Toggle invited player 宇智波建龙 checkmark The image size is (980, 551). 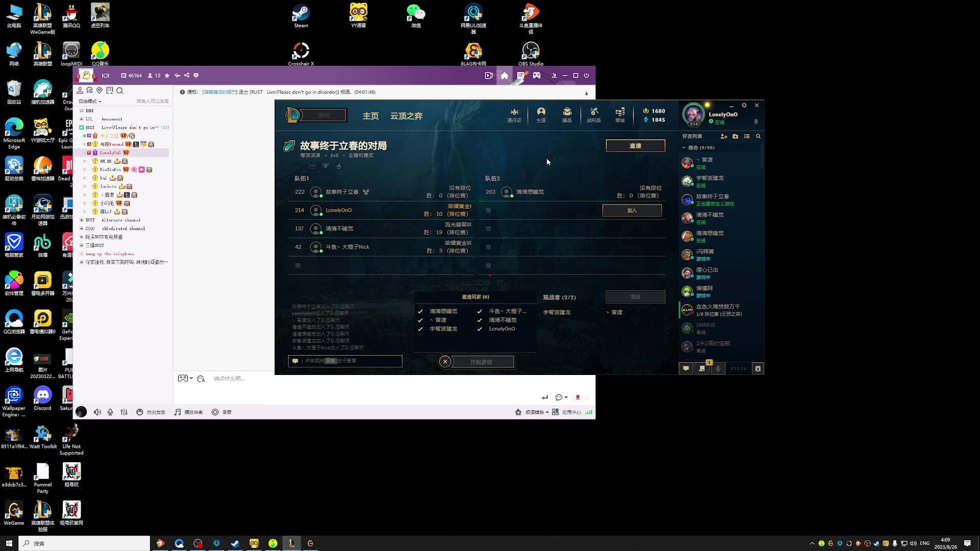420,329
